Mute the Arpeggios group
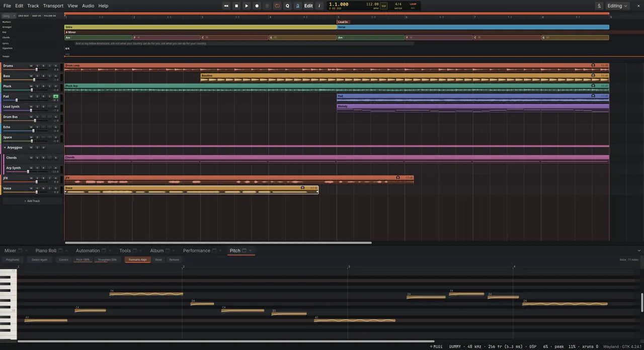644x350 pixels. 31,148
